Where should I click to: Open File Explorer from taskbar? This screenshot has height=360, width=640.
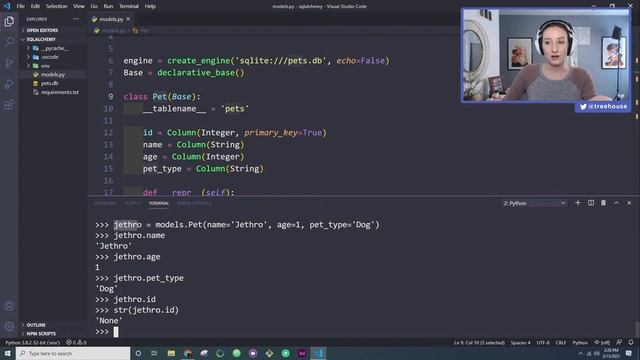click(x=171, y=353)
